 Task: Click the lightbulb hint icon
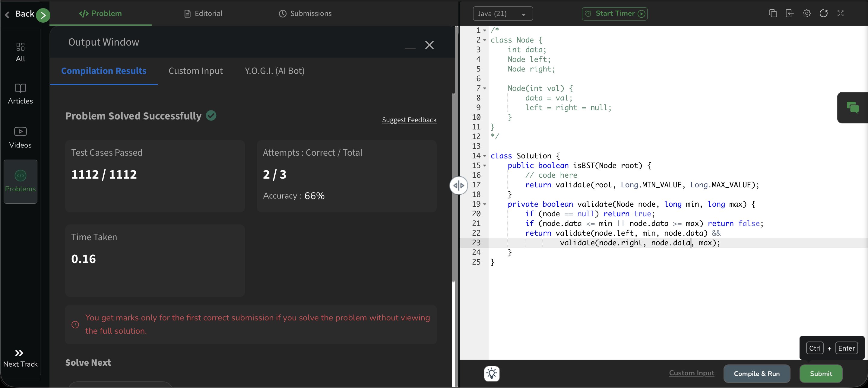(x=492, y=374)
